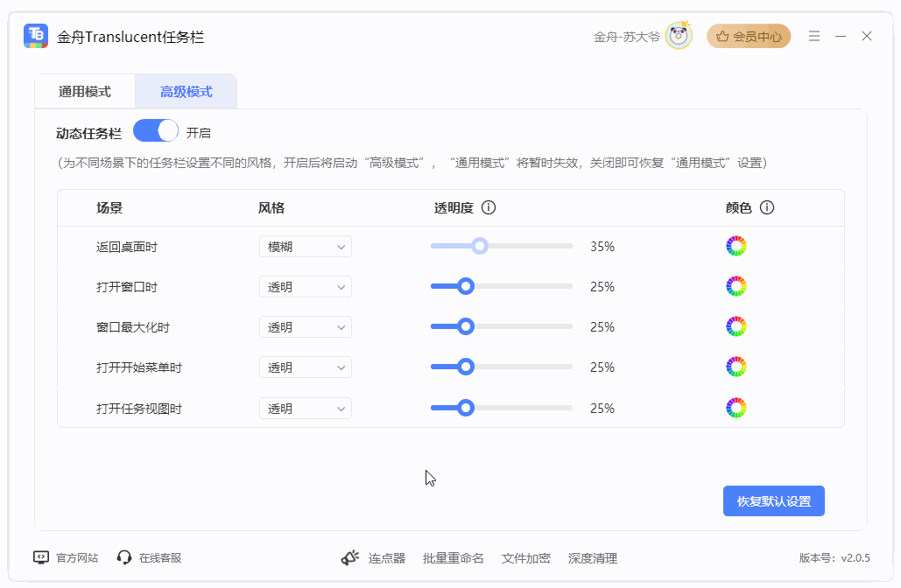The width and height of the screenshot is (901, 588).
Task: Select the 高级模式 tab
Action: [x=186, y=92]
